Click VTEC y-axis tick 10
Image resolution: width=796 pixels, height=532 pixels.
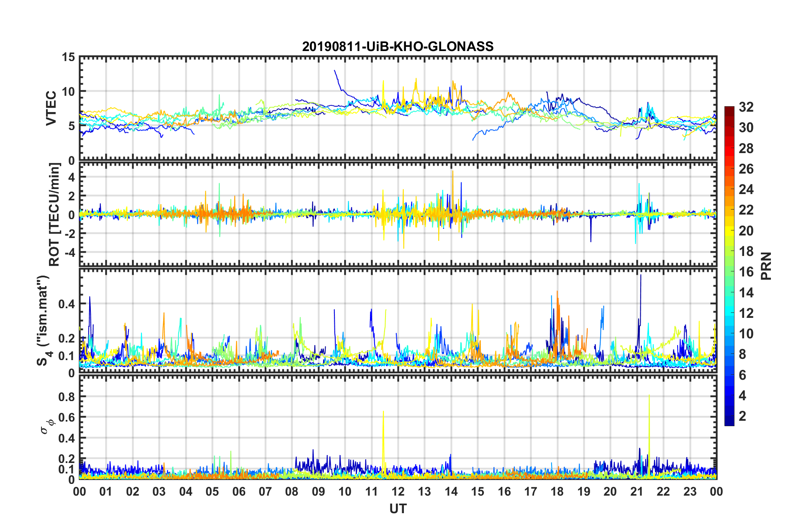[x=69, y=92]
